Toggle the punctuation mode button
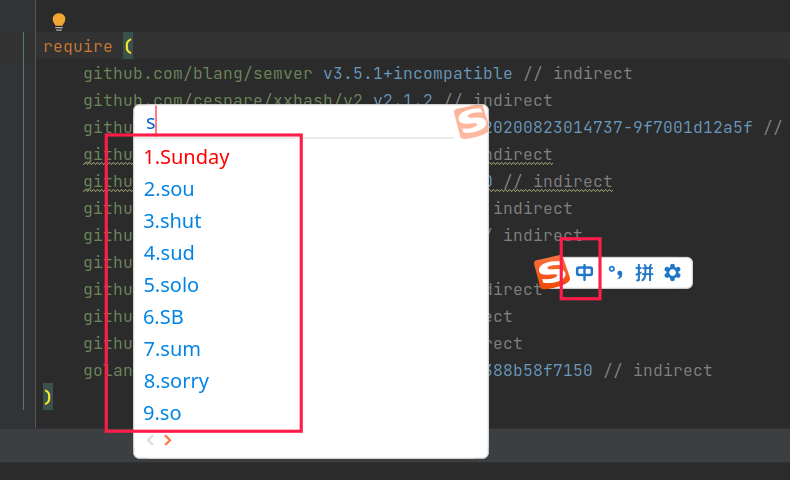The image size is (790, 480). pyautogui.click(x=616, y=272)
